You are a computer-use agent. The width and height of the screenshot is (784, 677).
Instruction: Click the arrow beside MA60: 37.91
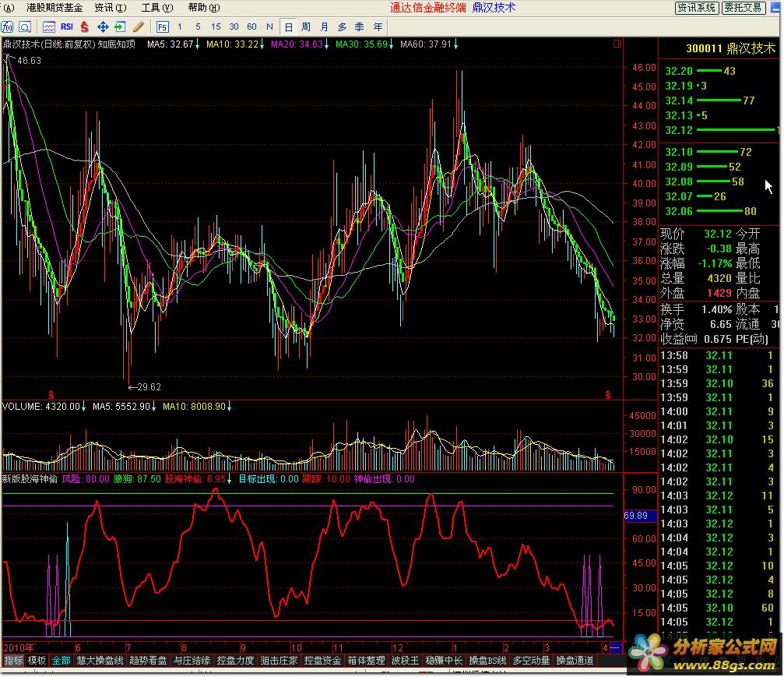pos(455,44)
